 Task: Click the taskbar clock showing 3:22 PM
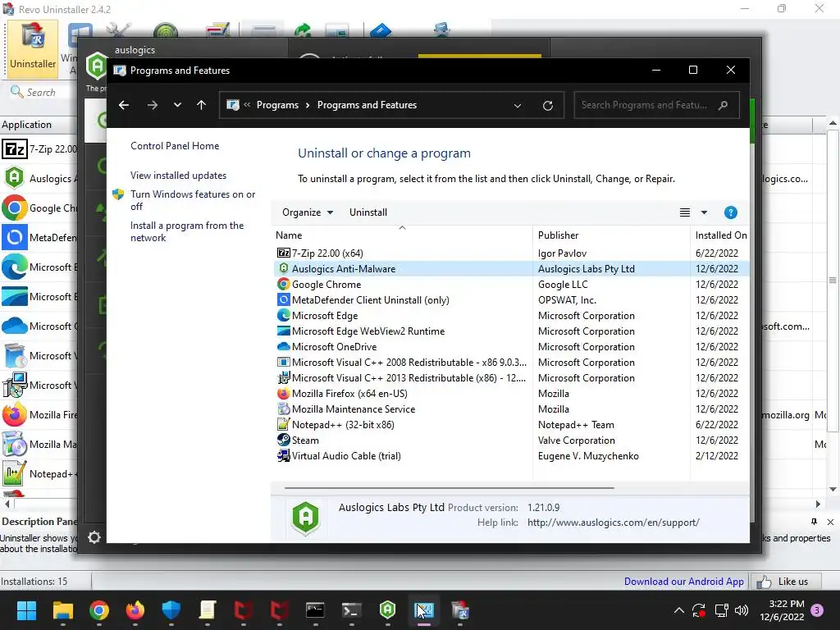pos(782,610)
